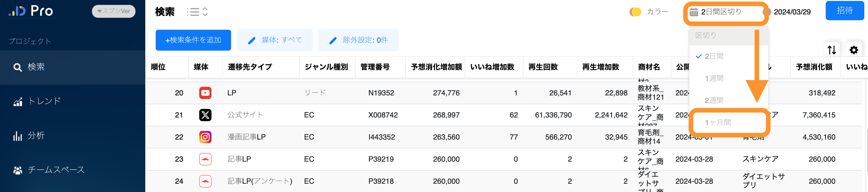
Task: Click the 2024/03/29 date field
Action: [792, 12]
